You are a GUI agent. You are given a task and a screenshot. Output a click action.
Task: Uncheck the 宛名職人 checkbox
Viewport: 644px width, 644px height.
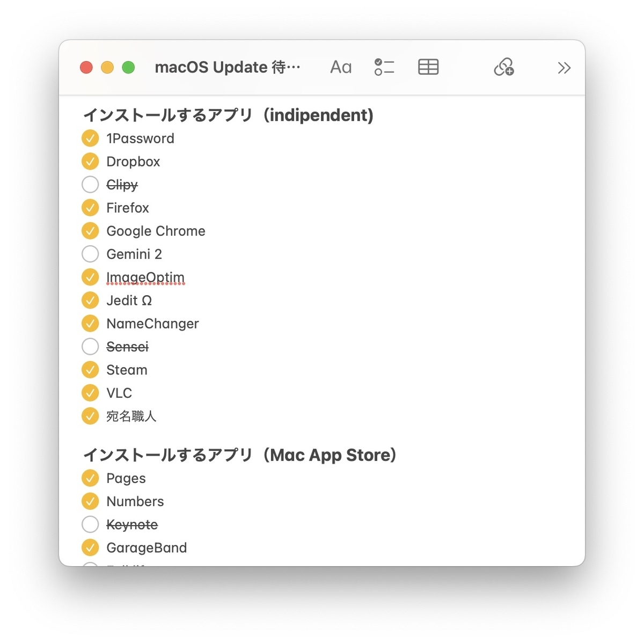pyautogui.click(x=90, y=416)
